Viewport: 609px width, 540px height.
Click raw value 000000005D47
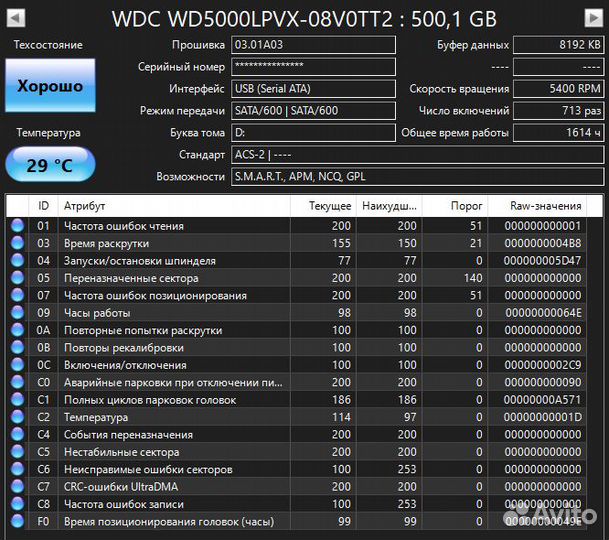[x=543, y=260]
